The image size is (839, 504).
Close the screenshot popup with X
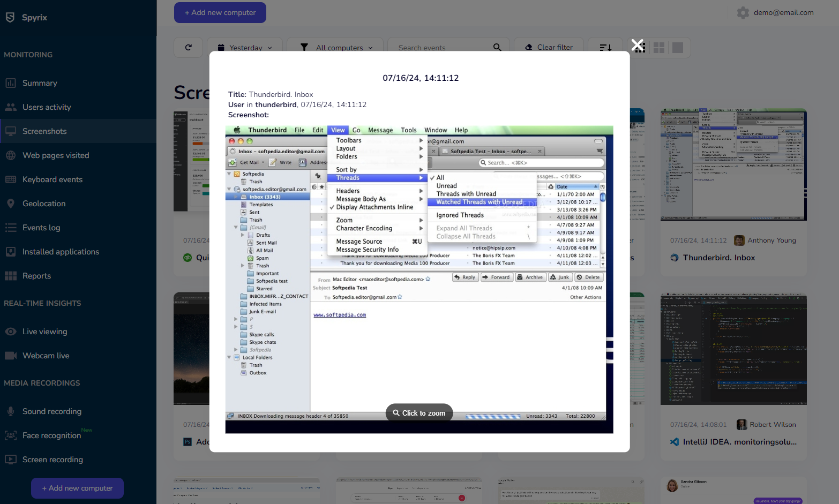(x=638, y=46)
